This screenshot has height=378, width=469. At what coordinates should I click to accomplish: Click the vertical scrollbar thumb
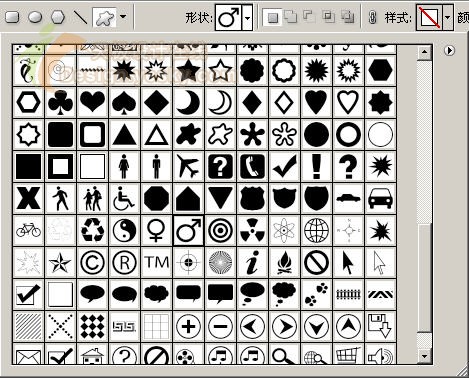(424, 279)
